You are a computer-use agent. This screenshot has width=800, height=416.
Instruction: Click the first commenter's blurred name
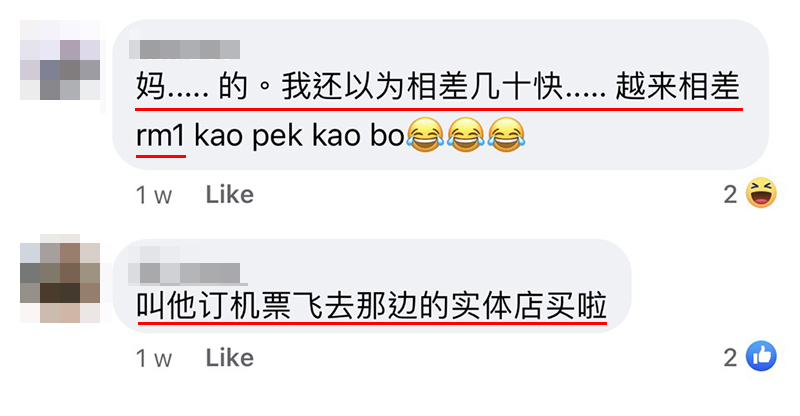[185, 50]
